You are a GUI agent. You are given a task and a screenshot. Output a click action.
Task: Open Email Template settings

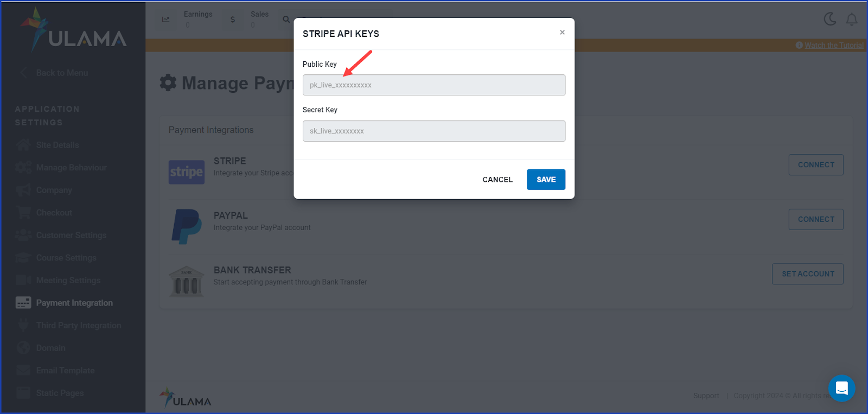tap(65, 371)
